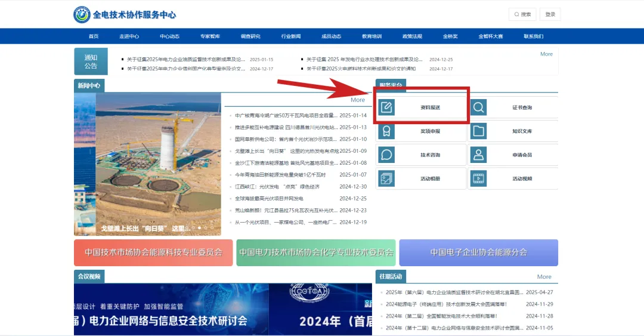644x336 pixels.
Task: Click the 通知公告 notice block
Action: pyautogui.click(x=91, y=61)
